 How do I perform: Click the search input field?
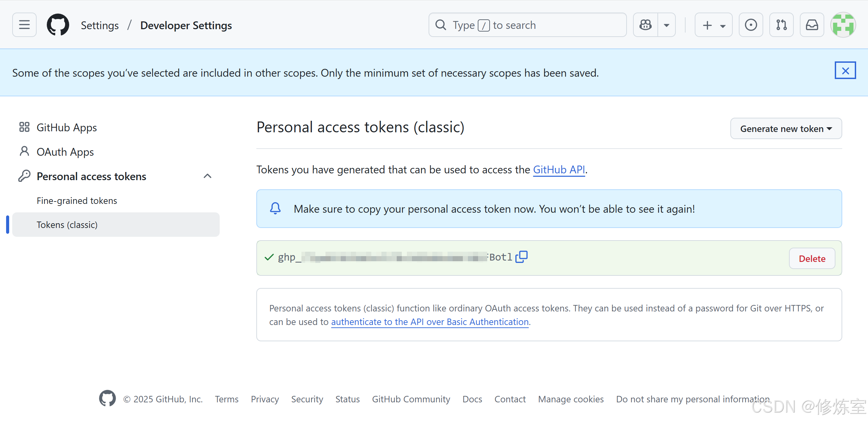pyautogui.click(x=528, y=25)
